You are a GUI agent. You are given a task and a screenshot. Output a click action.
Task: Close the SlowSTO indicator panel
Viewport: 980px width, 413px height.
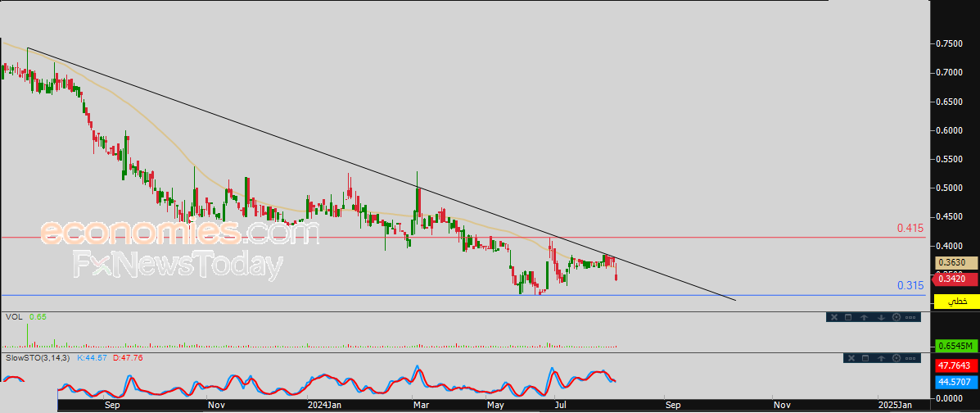850,358
